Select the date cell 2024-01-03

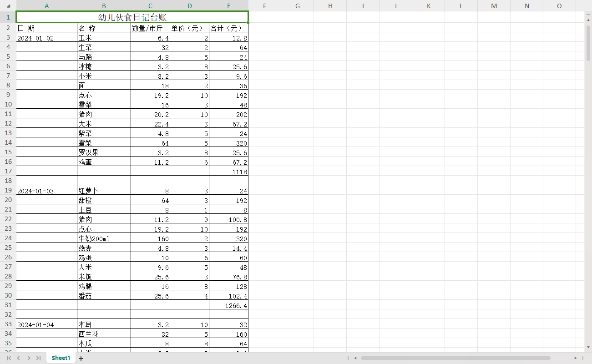click(x=47, y=191)
